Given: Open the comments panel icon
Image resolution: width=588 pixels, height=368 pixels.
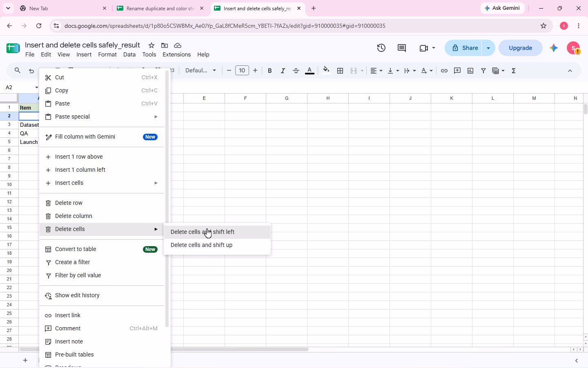Looking at the screenshot, I should pyautogui.click(x=402, y=48).
